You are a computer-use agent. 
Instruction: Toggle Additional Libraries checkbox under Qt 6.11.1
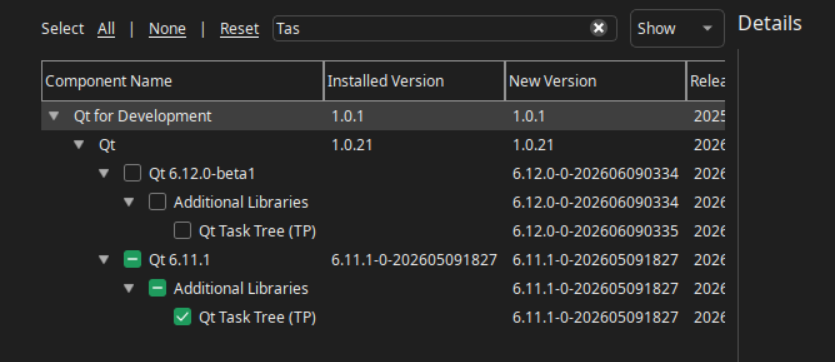(x=157, y=289)
